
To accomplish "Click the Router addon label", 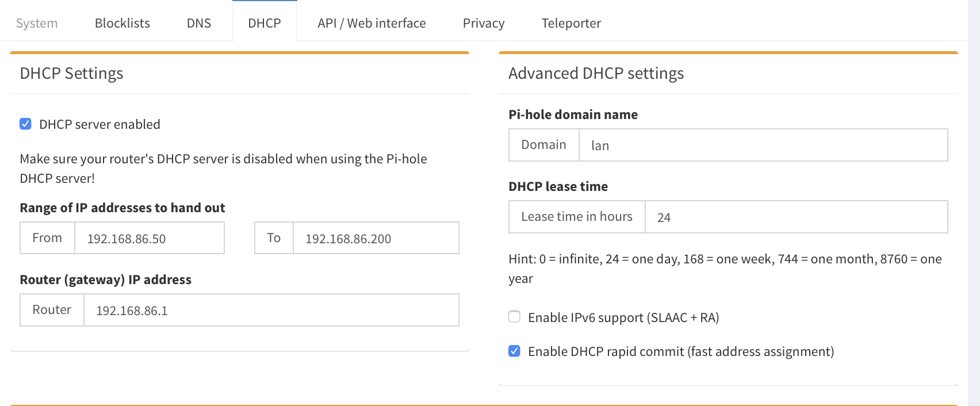I will tap(52, 310).
